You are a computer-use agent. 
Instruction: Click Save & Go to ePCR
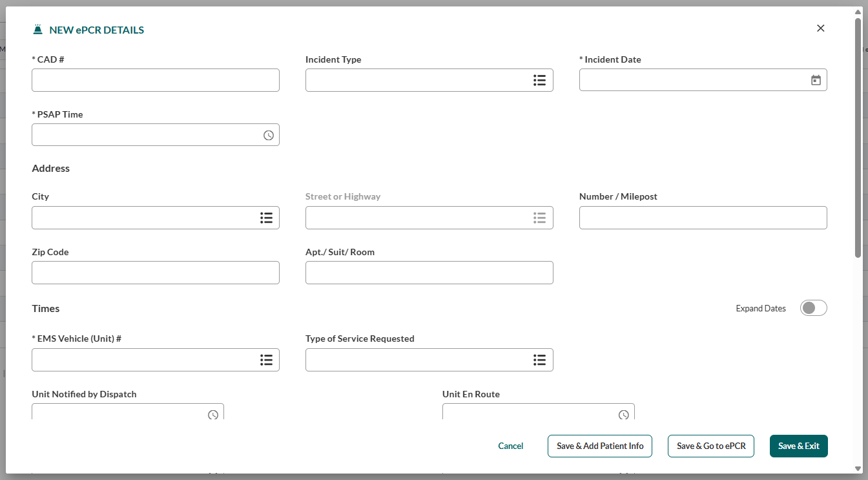tap(710, 446)
